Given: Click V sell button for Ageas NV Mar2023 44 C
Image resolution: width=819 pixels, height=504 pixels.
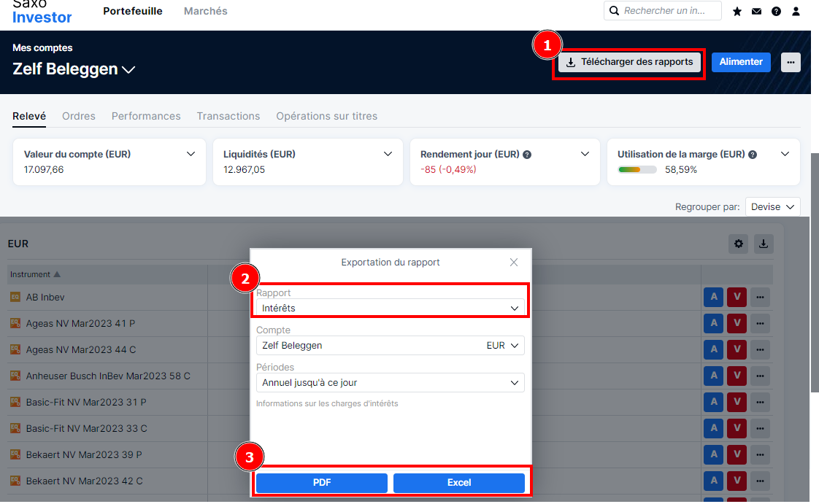Looking at the screenshot, I should 737,349.
